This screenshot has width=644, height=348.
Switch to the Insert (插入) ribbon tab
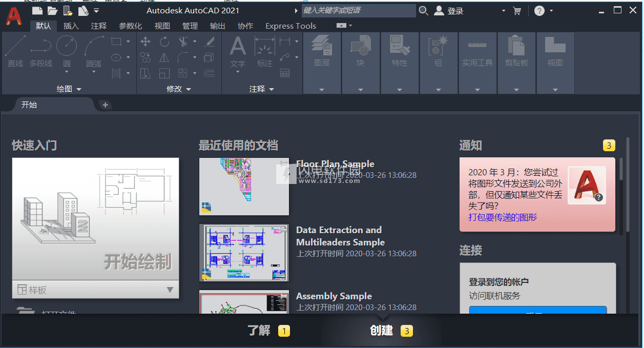click(x=71, y=26)
